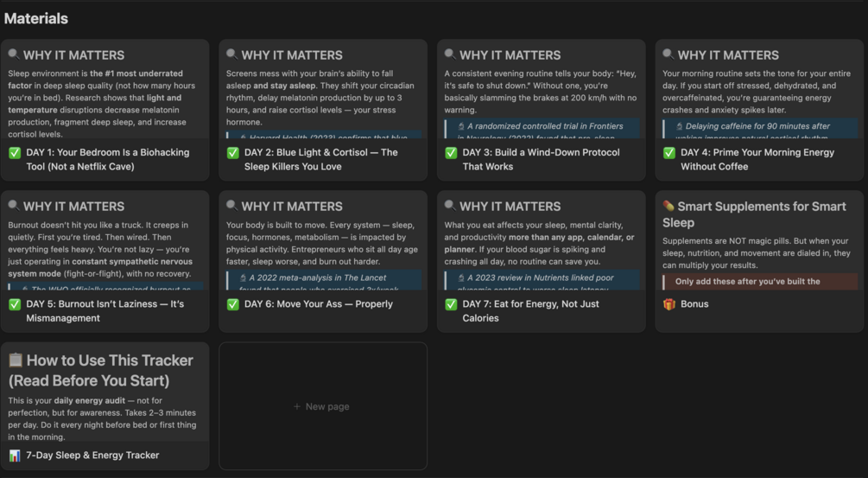Click the checkmark icon for DAY 4 card
Viewport: 868px width, 478px height.
click(x=669, y=153)
